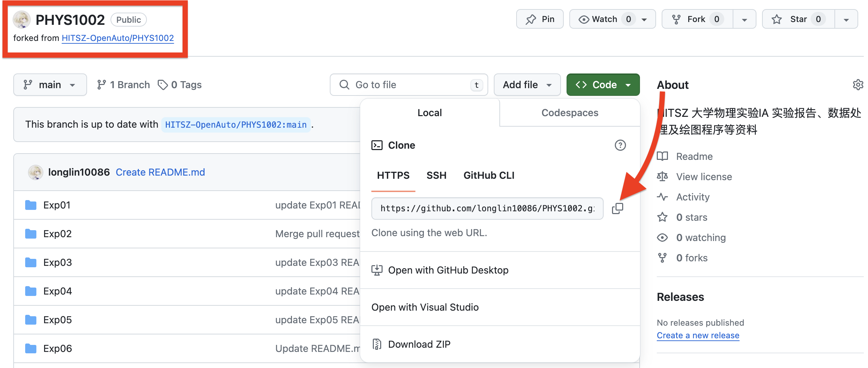Viewport: 868px width, 368px height.
Task: Open the Activity link in About
Action: [x=693, y=197]
